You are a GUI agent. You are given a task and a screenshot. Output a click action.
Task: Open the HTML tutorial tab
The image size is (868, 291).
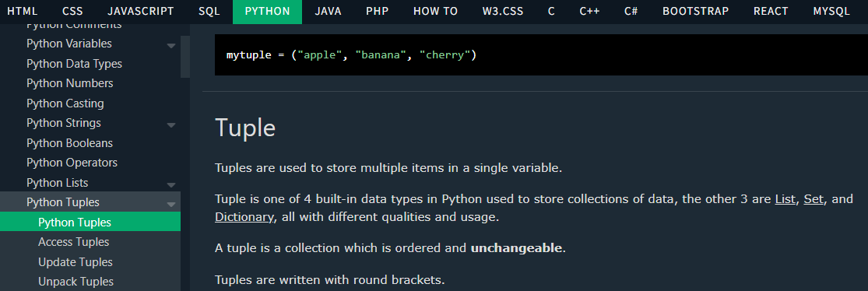pos(23,11)
